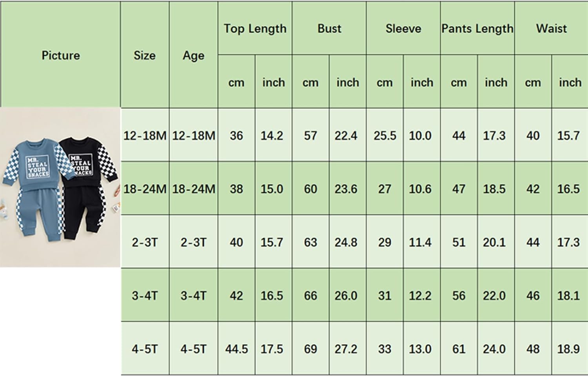Select the Age column header
Screen dimensions: 588x377
[x=193, y=55]
